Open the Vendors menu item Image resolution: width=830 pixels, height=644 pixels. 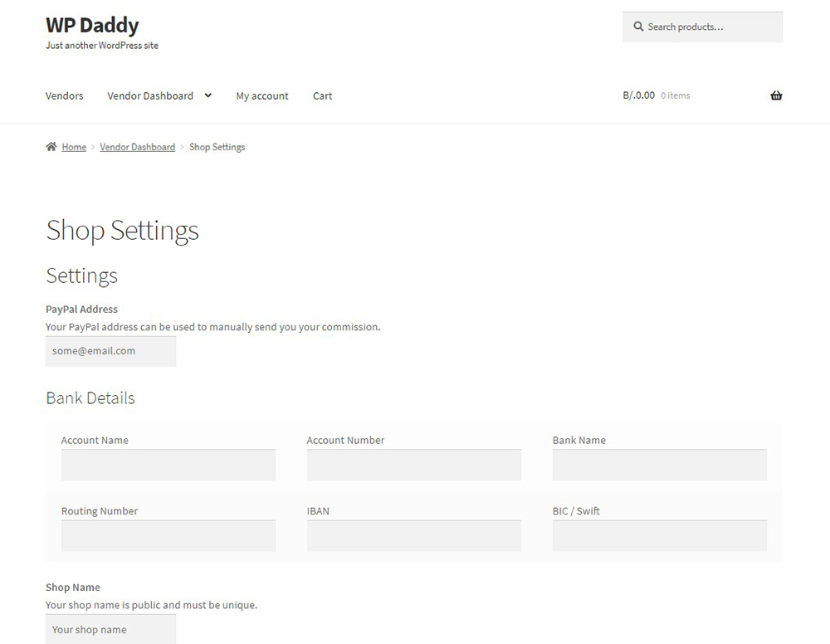click(65, 95)
